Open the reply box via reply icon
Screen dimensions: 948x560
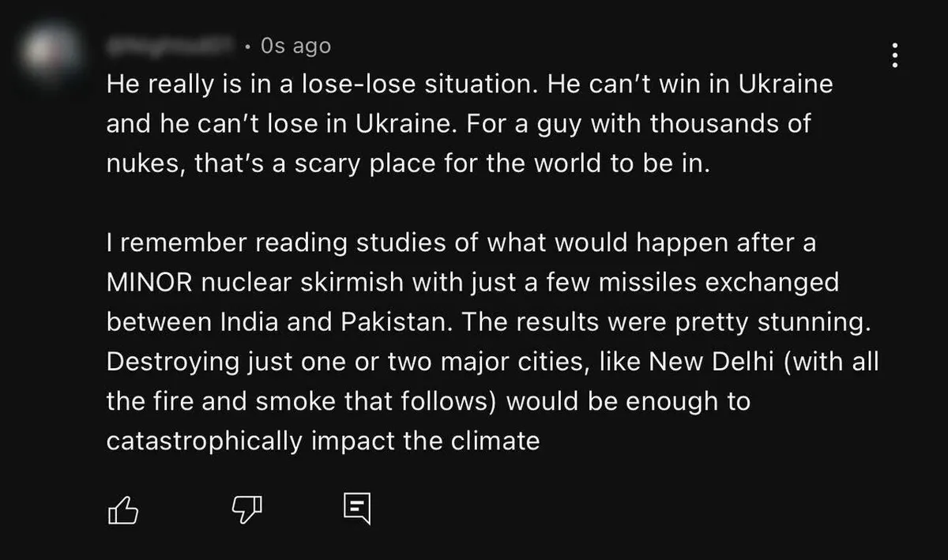pos(357,510)
